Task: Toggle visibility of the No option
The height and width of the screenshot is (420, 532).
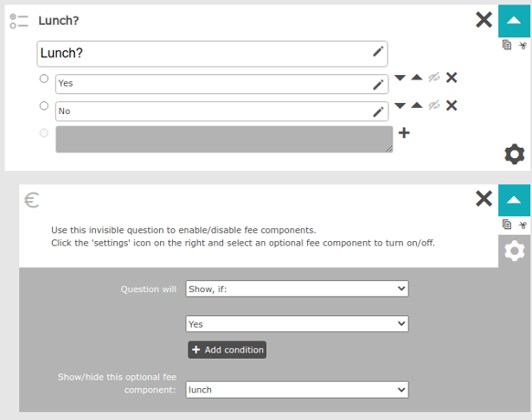Action: coord(434,105)
